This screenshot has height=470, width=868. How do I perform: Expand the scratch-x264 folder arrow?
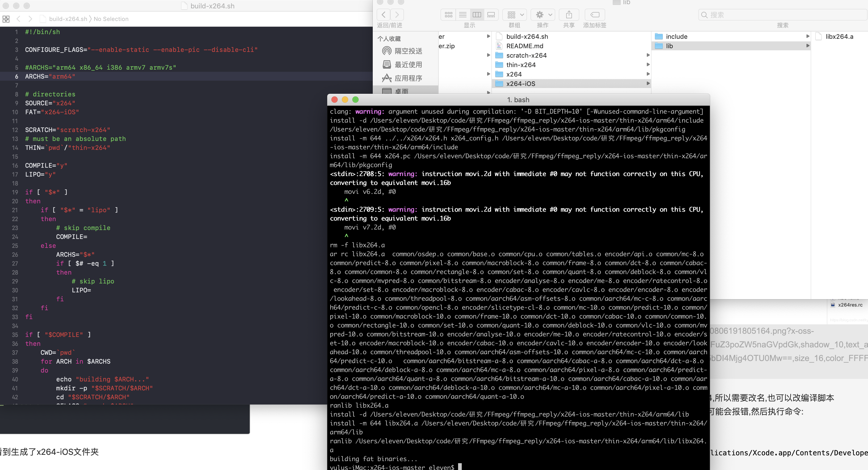click(x=648, y=55)
